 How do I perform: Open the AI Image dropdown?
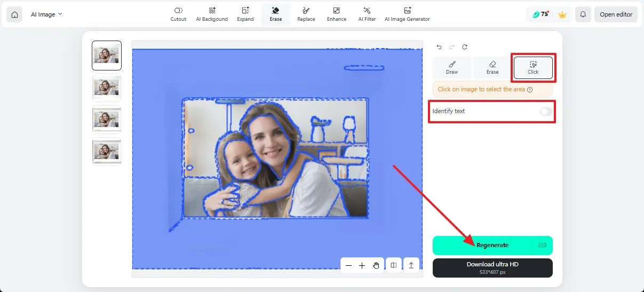click(46, 14)
